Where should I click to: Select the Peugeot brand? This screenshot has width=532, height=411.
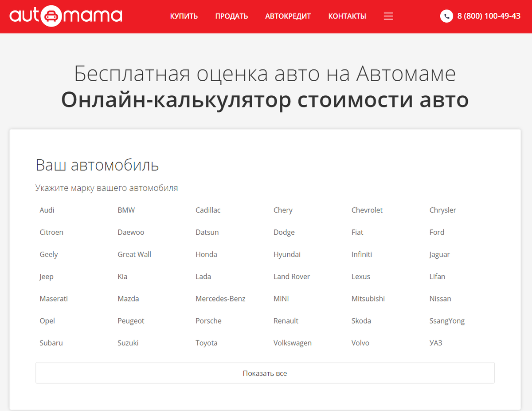pos(131,321)
